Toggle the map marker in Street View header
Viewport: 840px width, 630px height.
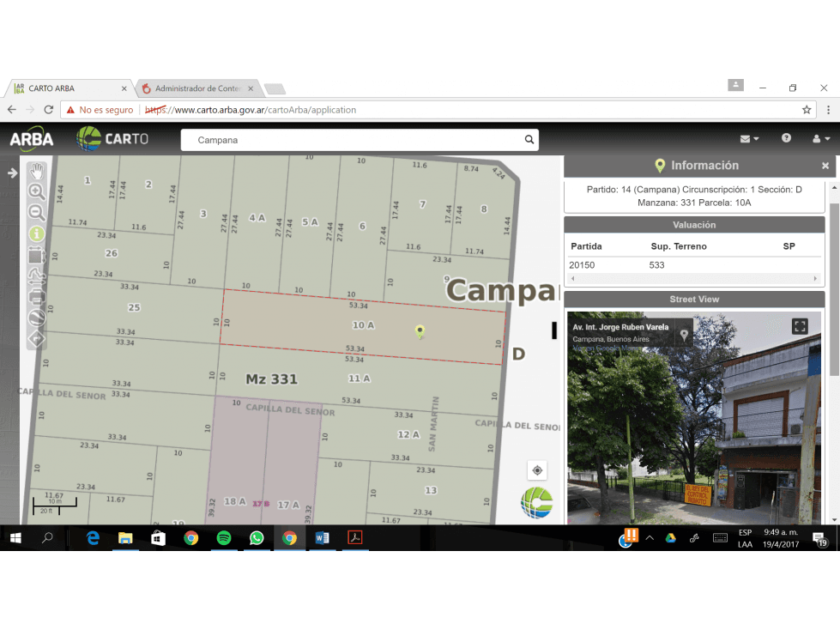tap(683, 335)
